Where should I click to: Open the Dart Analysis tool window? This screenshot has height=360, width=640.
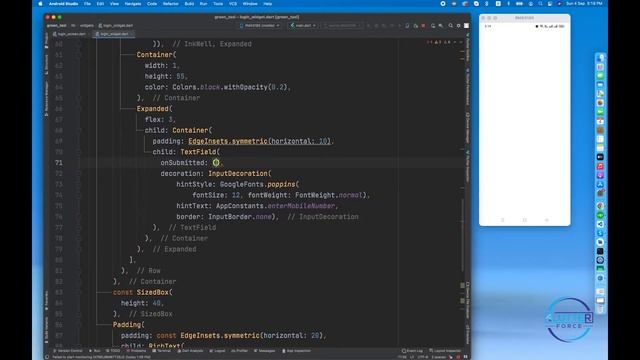pos(190,351)
